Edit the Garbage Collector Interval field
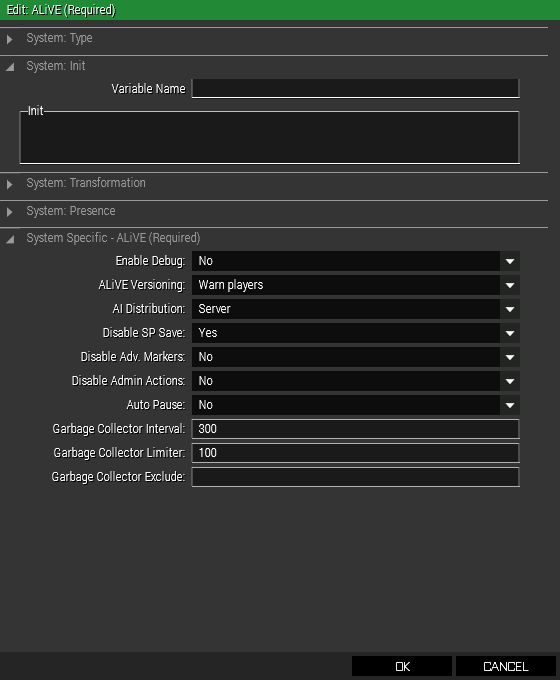 tap(355, 429)
